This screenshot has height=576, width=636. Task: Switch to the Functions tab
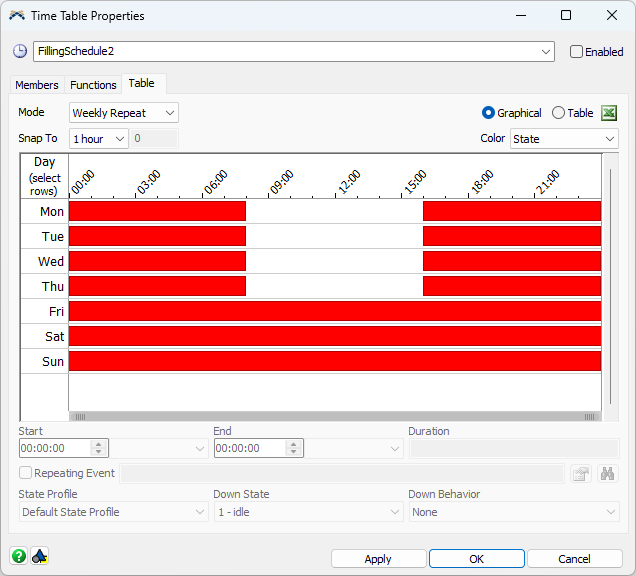tap(93, 85)
